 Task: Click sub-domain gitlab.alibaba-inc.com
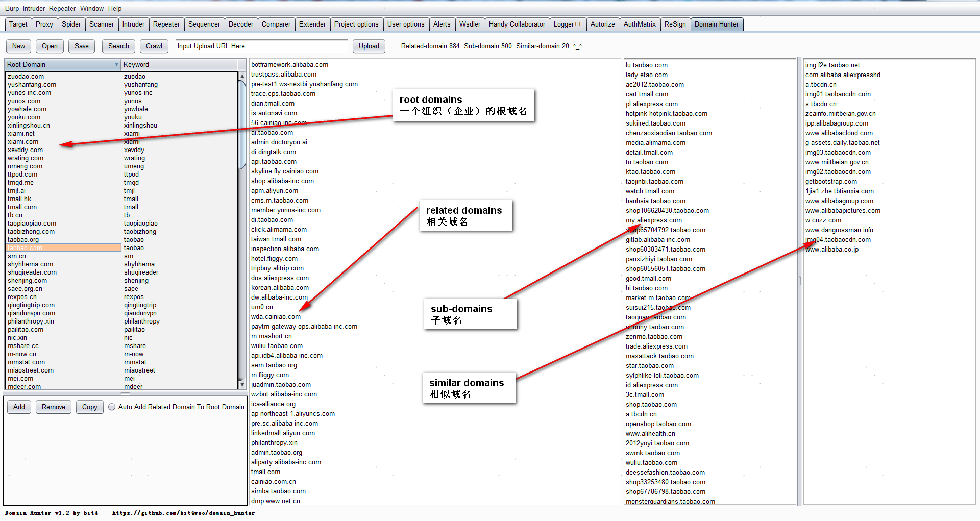point(658,240)
